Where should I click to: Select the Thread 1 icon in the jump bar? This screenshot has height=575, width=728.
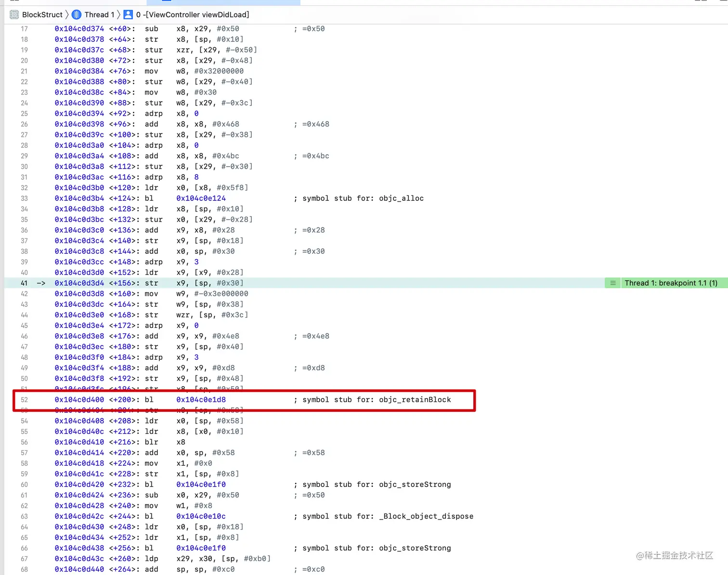click(x=76, y=14)
